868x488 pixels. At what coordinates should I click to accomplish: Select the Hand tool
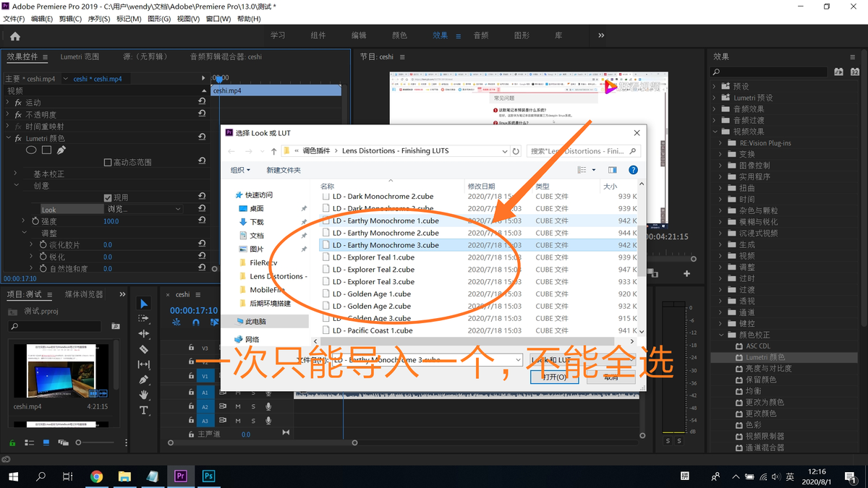click(x=144, y=395)
